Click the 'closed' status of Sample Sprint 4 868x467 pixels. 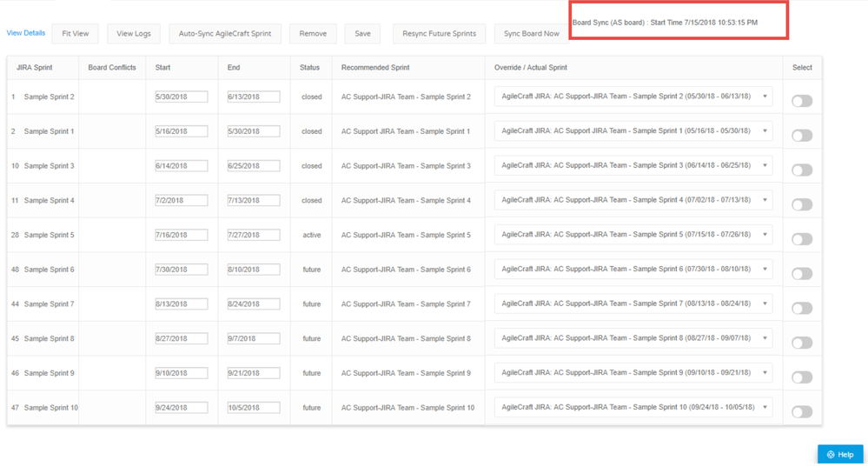(x=312, y=201)
